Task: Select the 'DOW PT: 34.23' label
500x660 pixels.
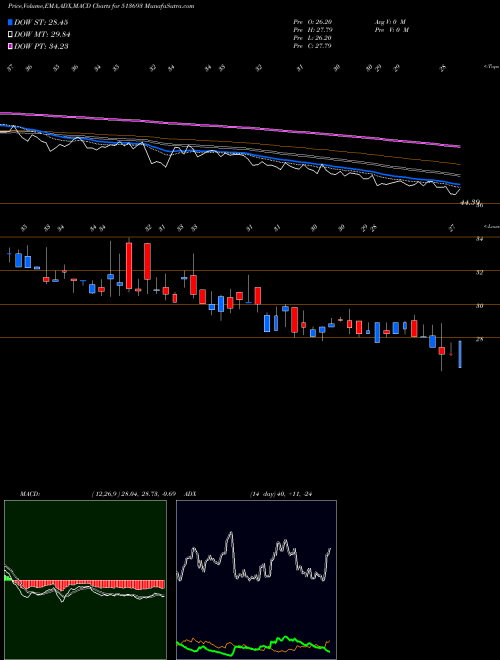Action: tap(41, 47)
